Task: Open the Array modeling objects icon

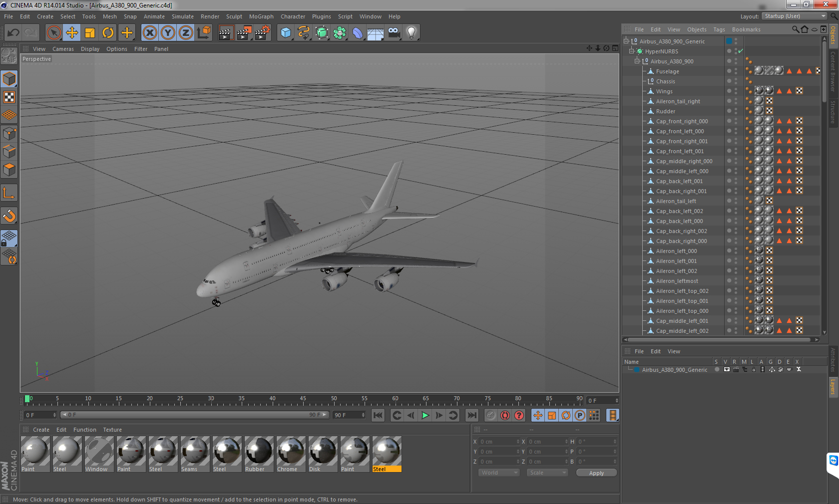Action: point(340,33)
